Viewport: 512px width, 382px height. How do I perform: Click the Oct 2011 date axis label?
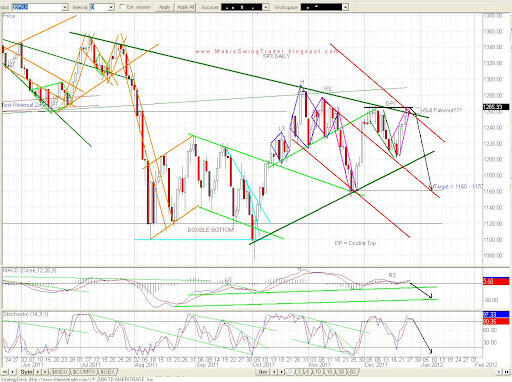(263, 365)
